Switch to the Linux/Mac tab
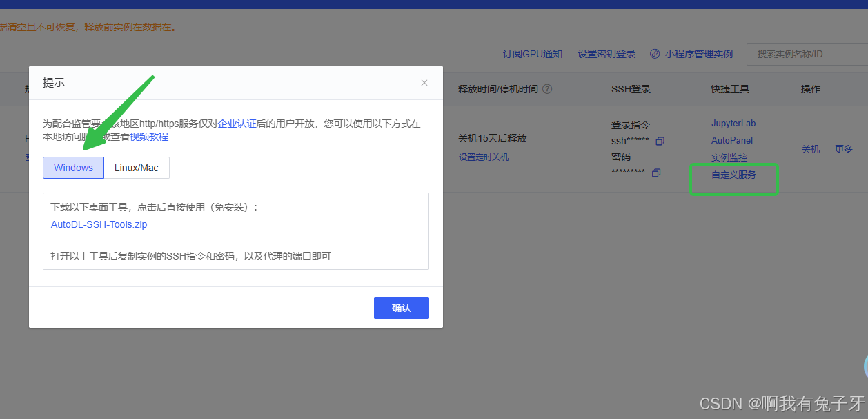Viewport: 868px width, 419px height. pyautogui.click(x=137, y=168)
